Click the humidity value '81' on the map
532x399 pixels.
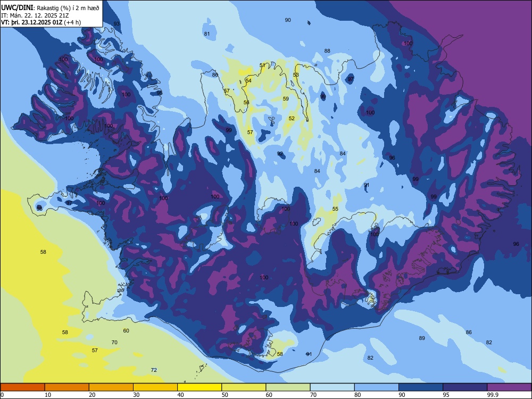[x=207, y=34]
